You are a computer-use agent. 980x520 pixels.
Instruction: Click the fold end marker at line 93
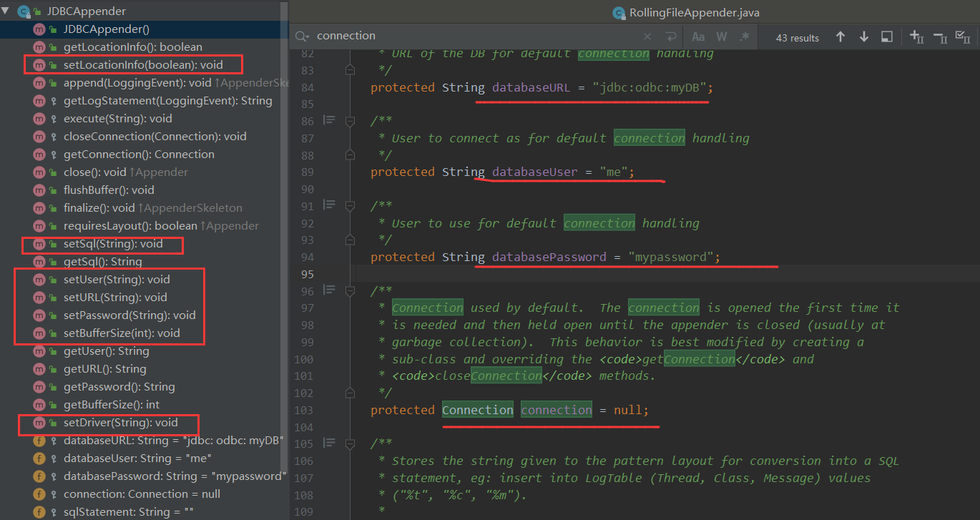[351, 240]
